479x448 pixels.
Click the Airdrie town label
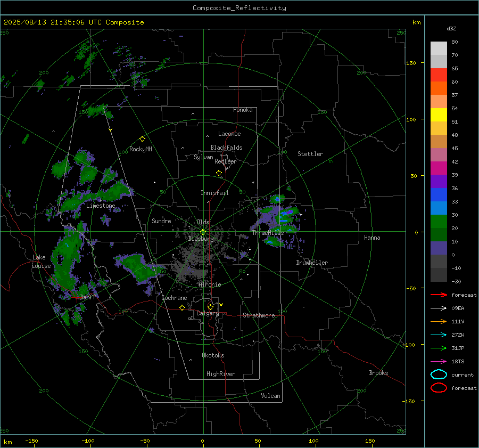pyautogui.click(x=210, y=284)
